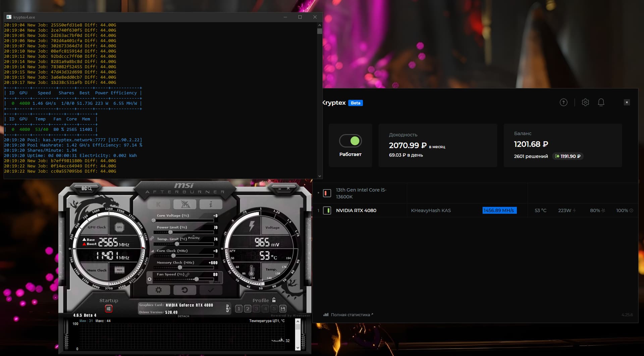Open fan speed settings gear
This screenshot has width=644, height=356.
click(x=150, y=279)
